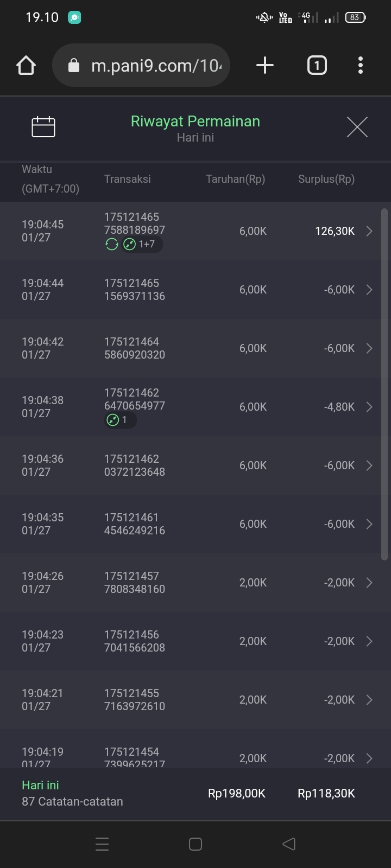The image size is (391, 868).
Task: Tap the browser home icon
Action: pos(26,66)
